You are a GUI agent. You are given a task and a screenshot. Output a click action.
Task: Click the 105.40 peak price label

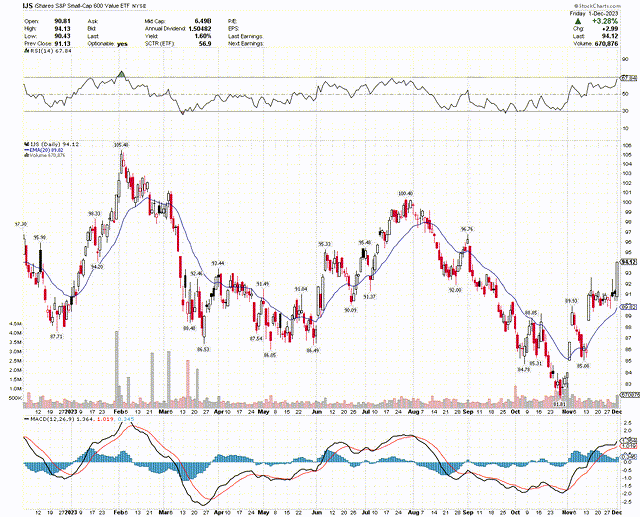coord(121,145)
